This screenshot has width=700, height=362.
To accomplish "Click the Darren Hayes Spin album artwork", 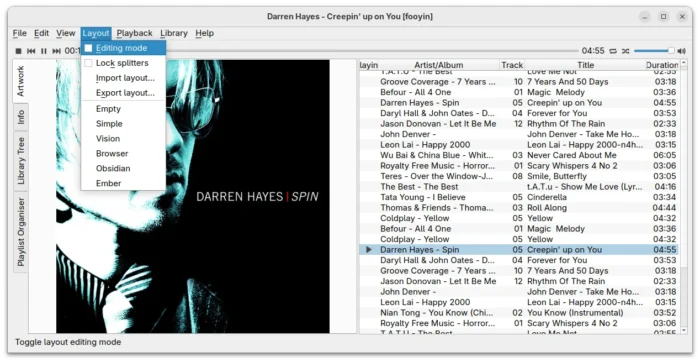I will pos(193,196).
